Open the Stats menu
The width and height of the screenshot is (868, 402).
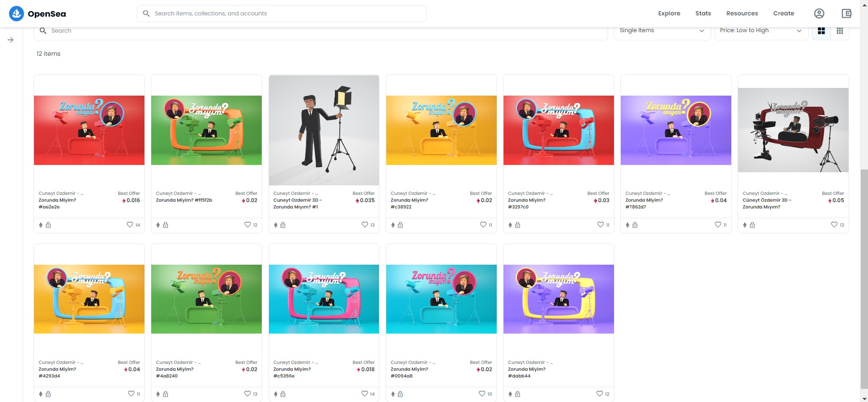click(x=703, y=14)
